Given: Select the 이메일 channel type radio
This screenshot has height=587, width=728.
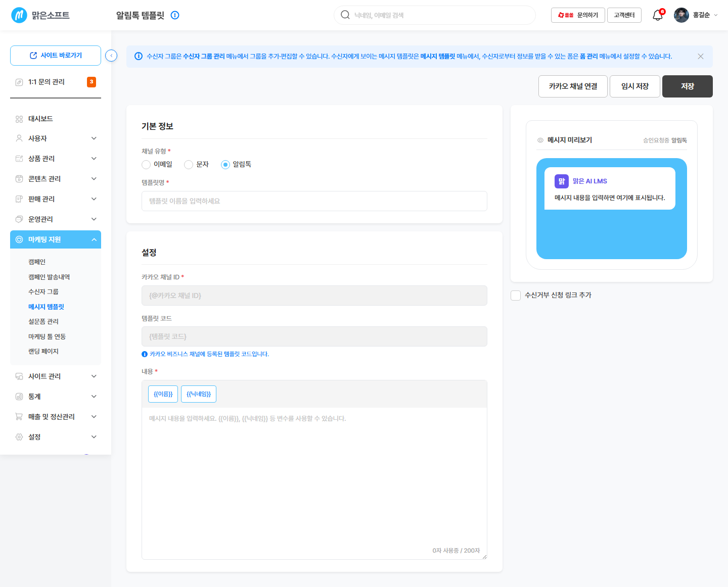Looking at the screenshot, I should (x=146, y=165).
